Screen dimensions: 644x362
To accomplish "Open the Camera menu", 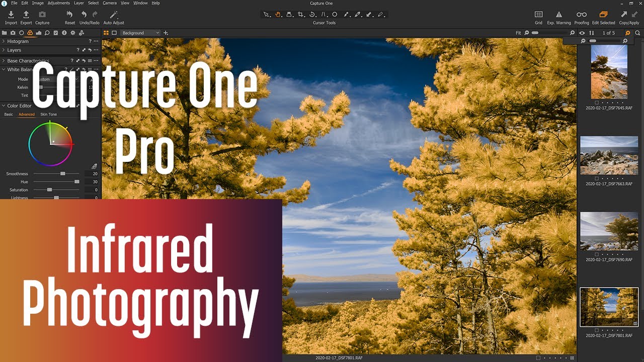I will point(110,3).
